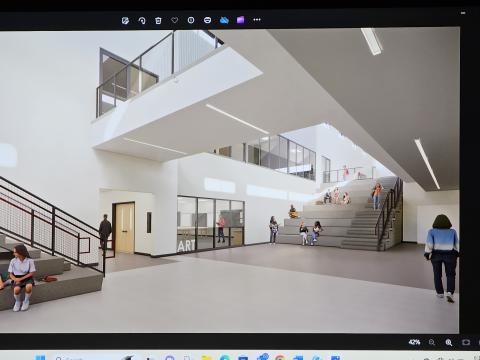Delete the photo with trash icon
Viewport: 480px width, 360px height.
coord(158,20)
